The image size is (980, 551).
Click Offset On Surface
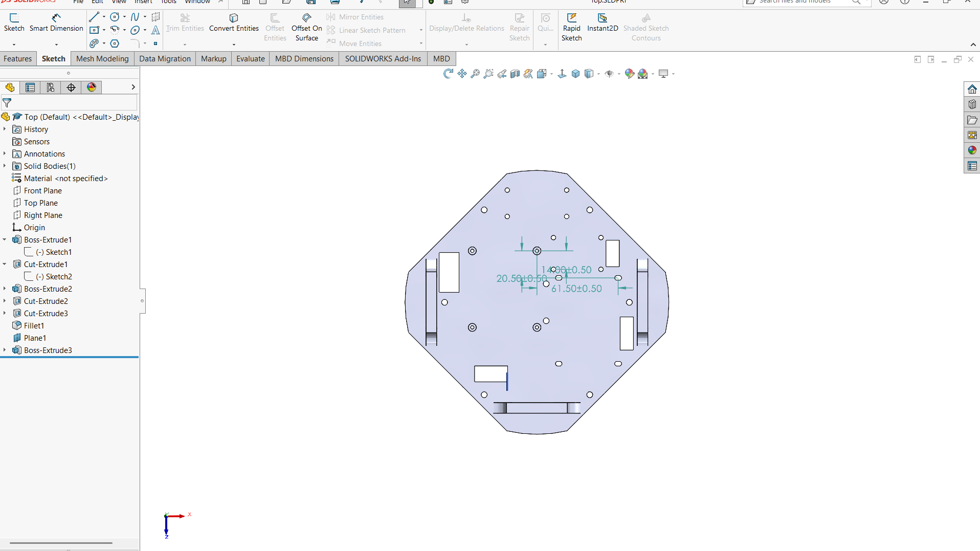(x=307, y=27)
